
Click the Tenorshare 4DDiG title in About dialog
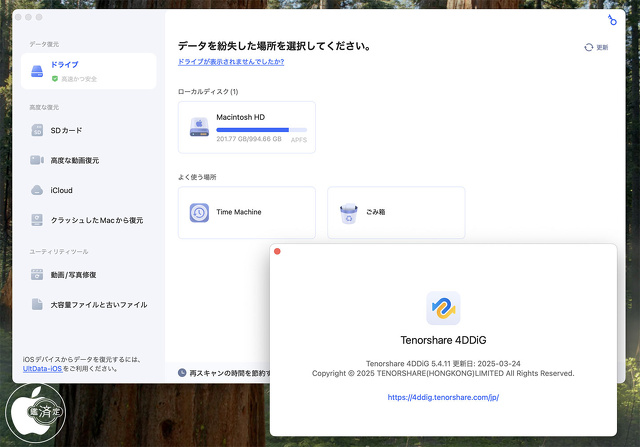pos(443,340)
